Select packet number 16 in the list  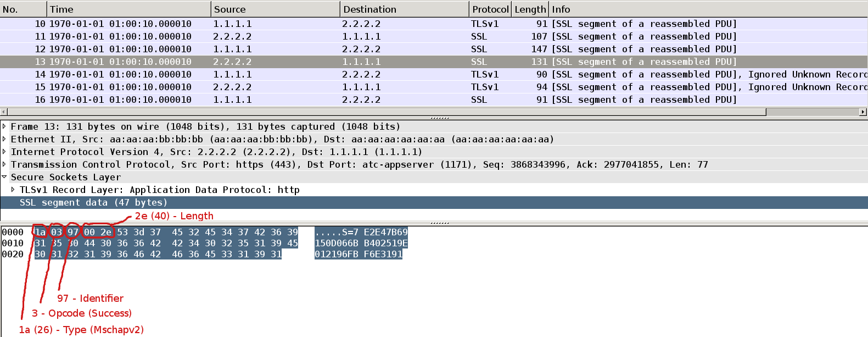434,100
